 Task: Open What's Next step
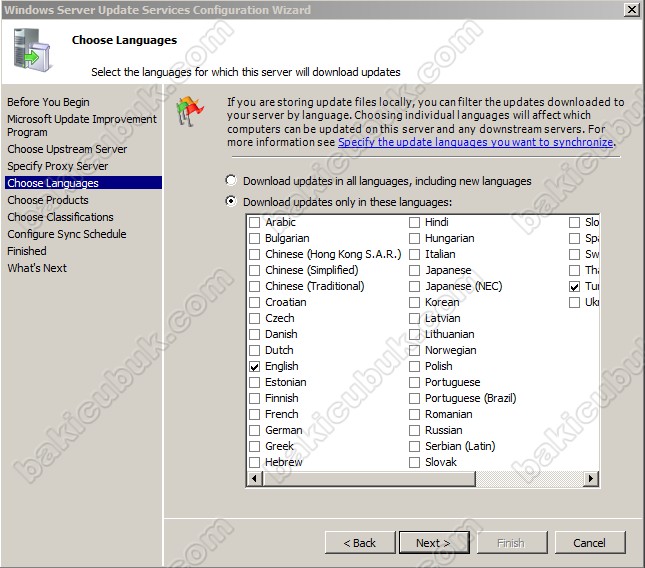[x=37, y=268]
